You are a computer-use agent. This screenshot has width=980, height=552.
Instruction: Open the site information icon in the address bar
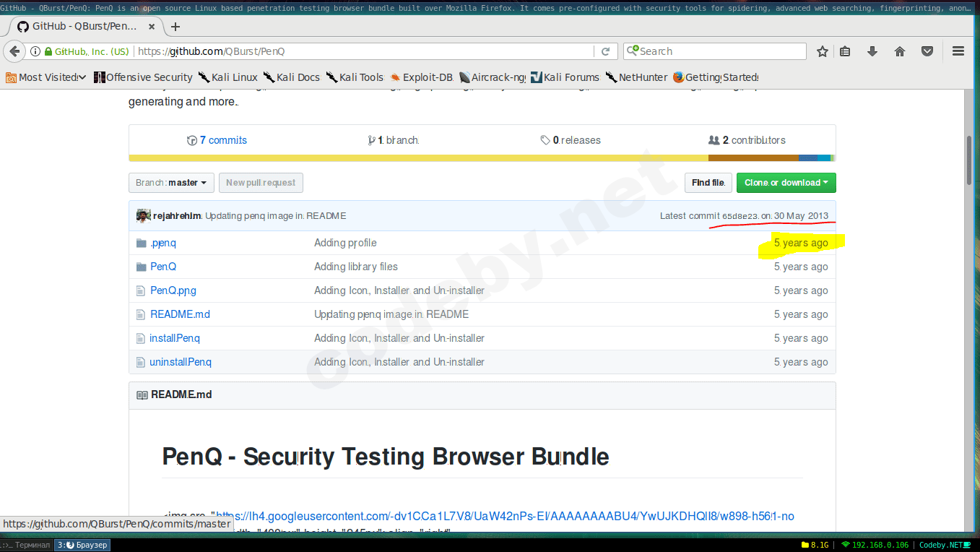(x=34, y=51)
